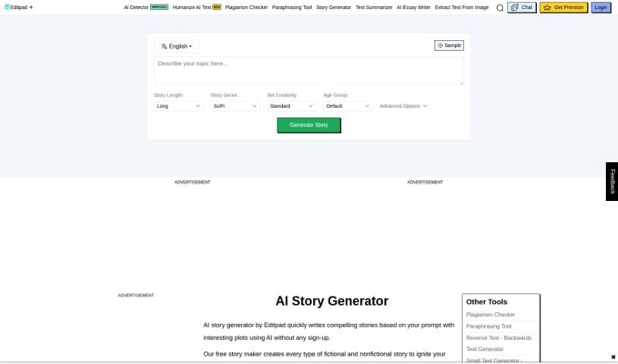Open Reverse Text - Backwards link
This screenshot has width=618, height=364.
499,337
